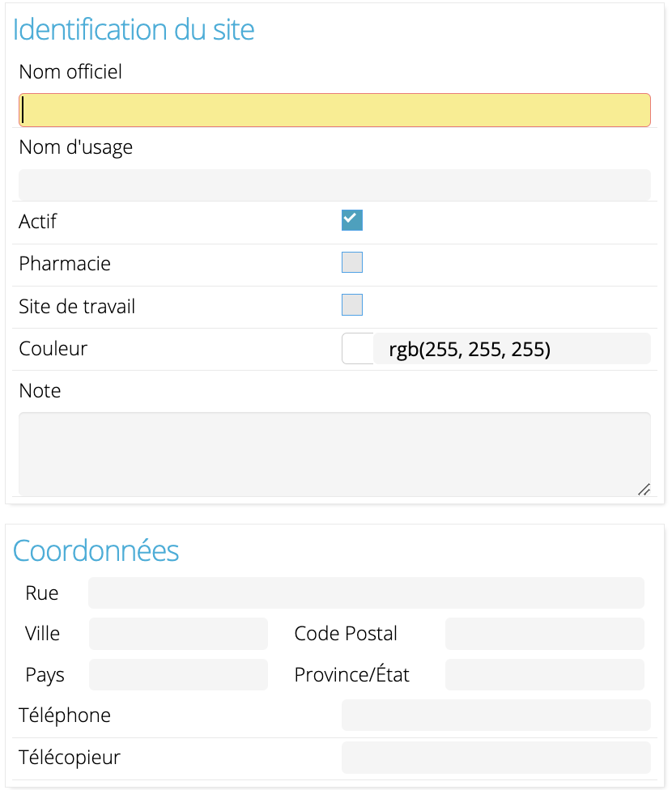
Task: Enable the Pharmacie checkbox
Action: (352, 262)
